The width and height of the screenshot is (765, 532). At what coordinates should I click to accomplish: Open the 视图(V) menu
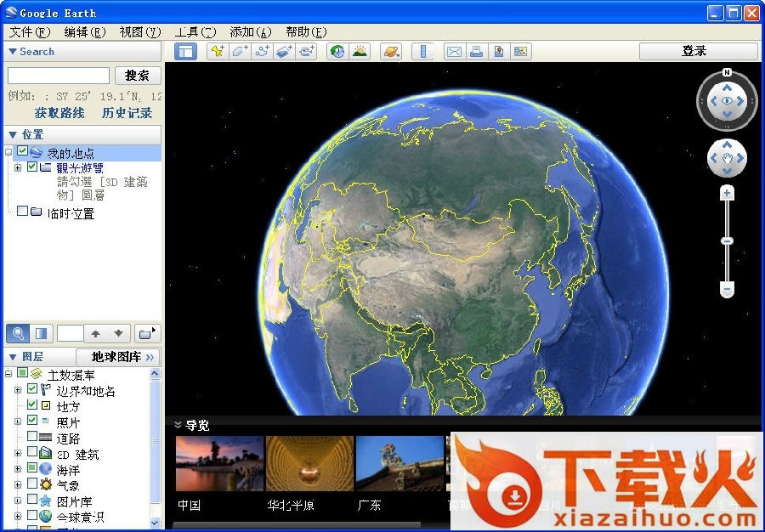click(140, 32)
